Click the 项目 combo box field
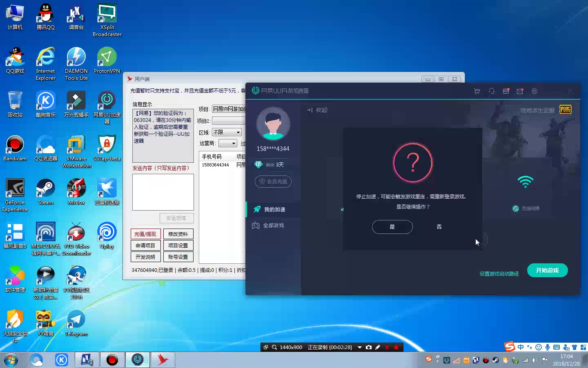Image resolution: width=588 pixels, height=368 pixels. pos(229,109)
